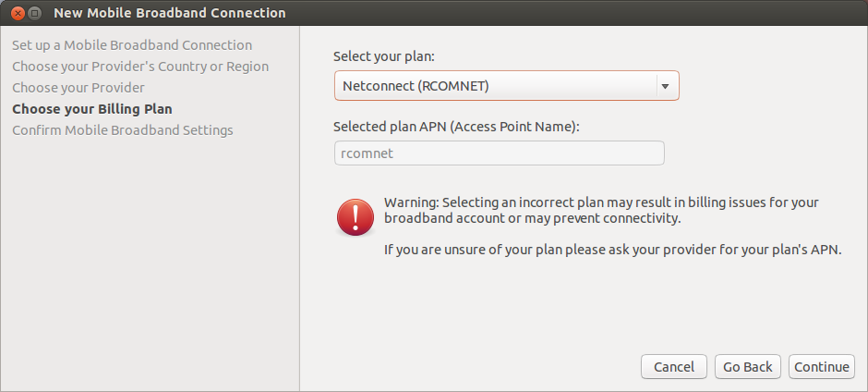Image resolution: width=868 pixels, height=392 pixels.
Task: Close the New Mobile Broadband Connection window
Action: point(18,12)
